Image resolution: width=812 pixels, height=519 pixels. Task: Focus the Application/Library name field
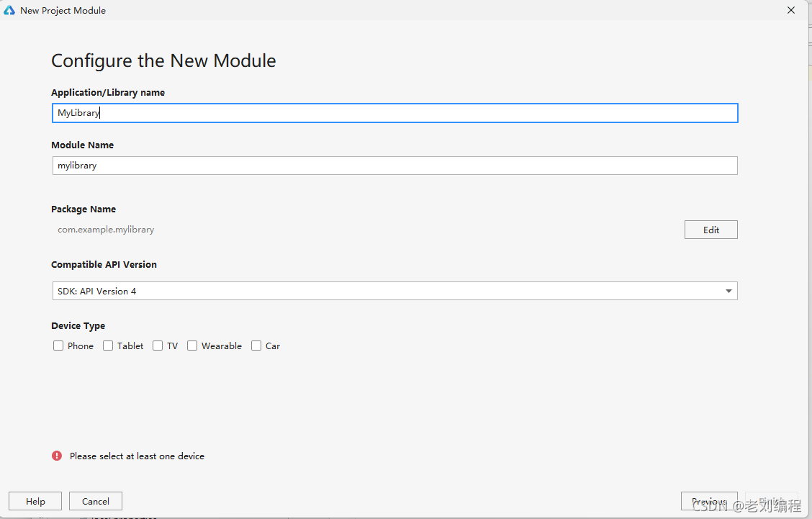tap(394, 113)
